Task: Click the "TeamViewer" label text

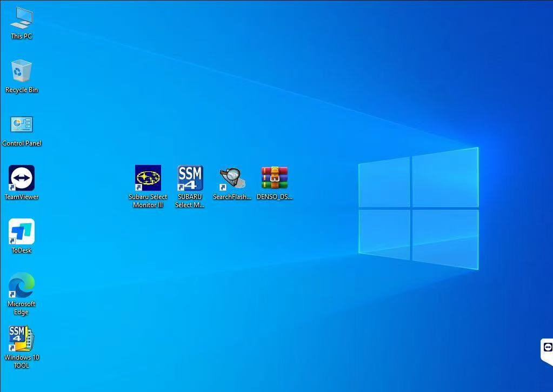Action: click(22, 197)
